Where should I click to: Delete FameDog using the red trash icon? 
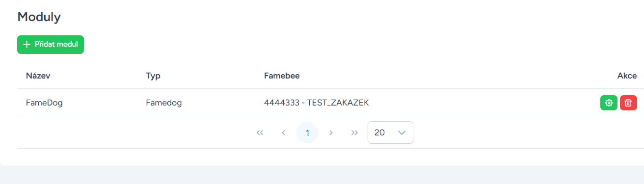628,103
